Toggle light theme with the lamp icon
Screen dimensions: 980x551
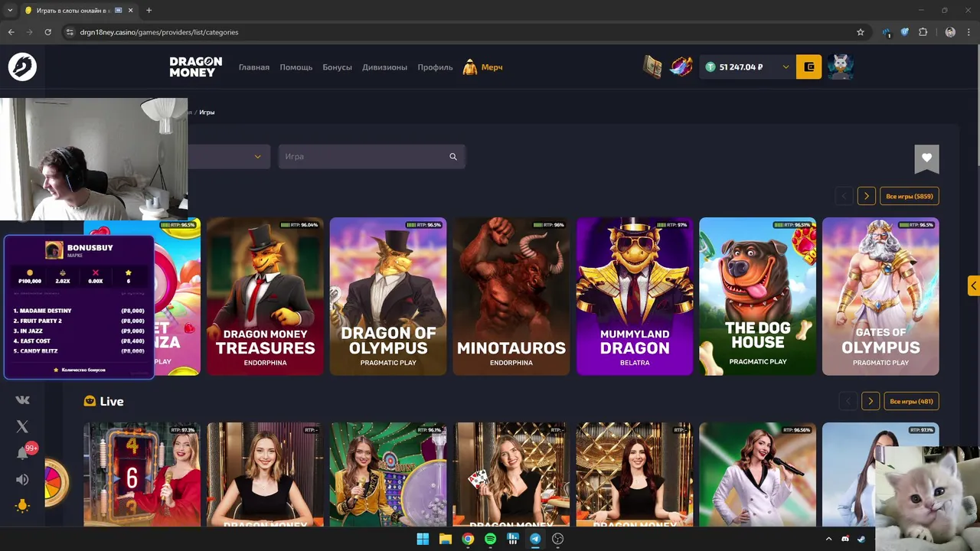coord(22,506)
